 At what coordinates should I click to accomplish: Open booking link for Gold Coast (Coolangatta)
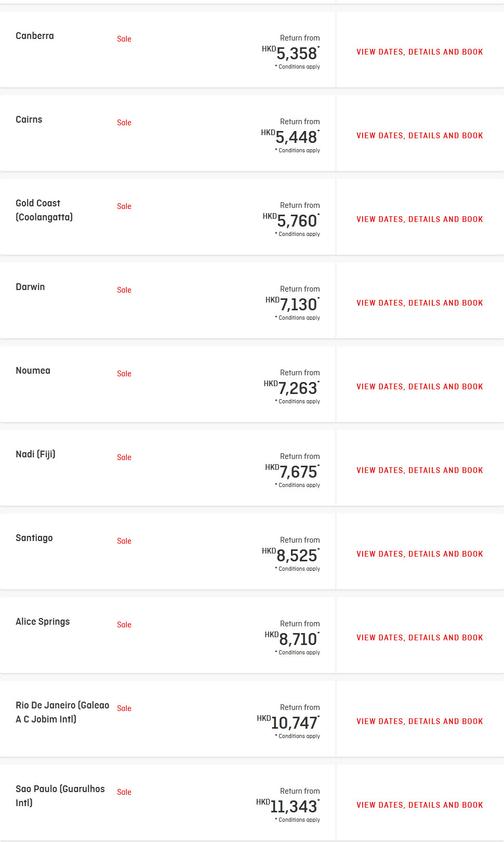(x=420, y=219)
